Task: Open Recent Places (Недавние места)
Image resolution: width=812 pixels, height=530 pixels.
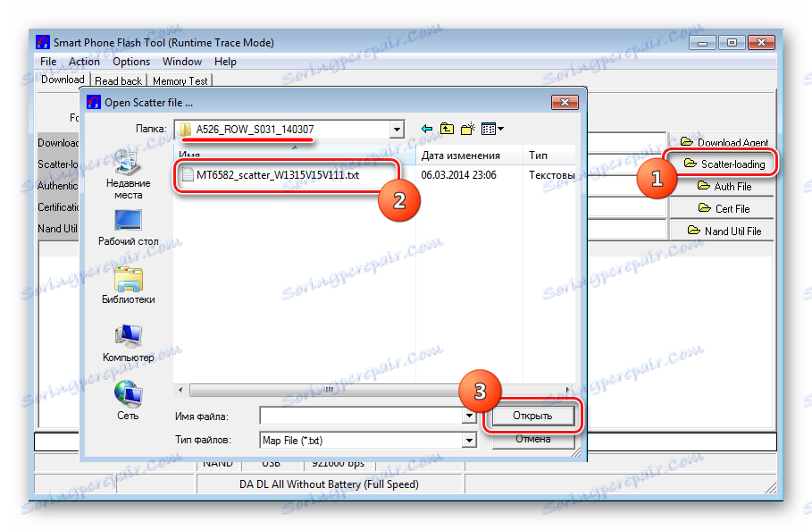Action: (x=128, y=174)
